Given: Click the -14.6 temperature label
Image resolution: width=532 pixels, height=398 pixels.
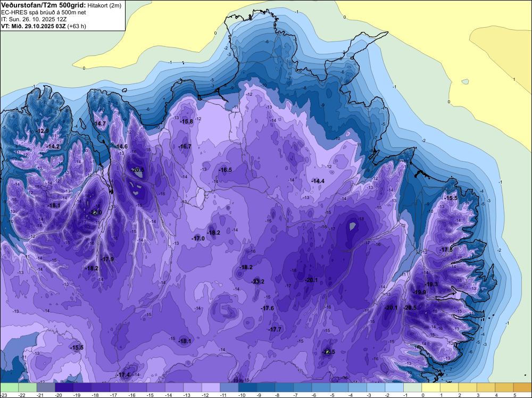Looking at the screenshot, I should (x=121, y=146).
